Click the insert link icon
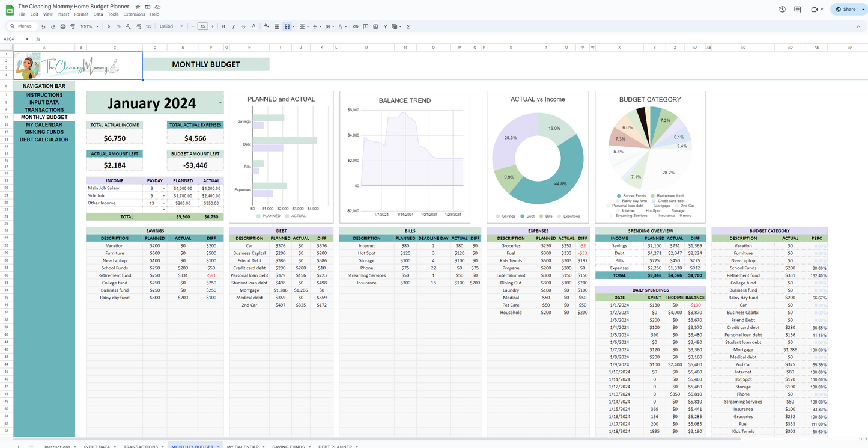This screenshot has height=448, width=868. [356, 26]
